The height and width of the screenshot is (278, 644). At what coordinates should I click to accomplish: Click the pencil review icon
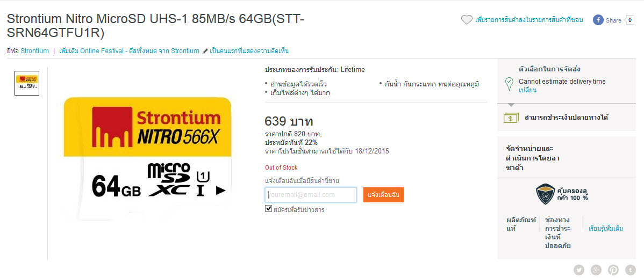pos(205,51)
